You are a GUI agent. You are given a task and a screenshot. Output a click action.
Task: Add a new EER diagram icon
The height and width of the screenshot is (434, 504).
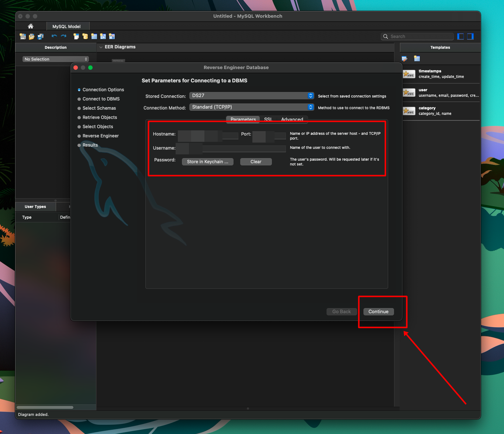coord(76,36)
